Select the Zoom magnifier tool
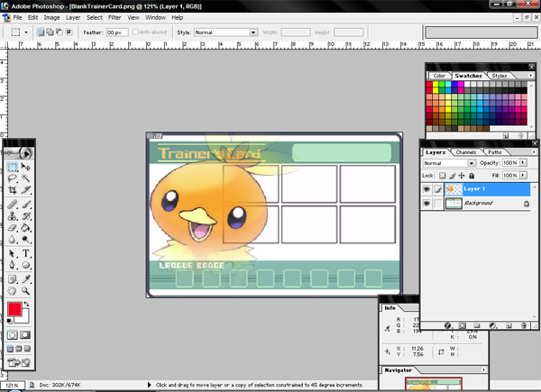 point(25,291)
